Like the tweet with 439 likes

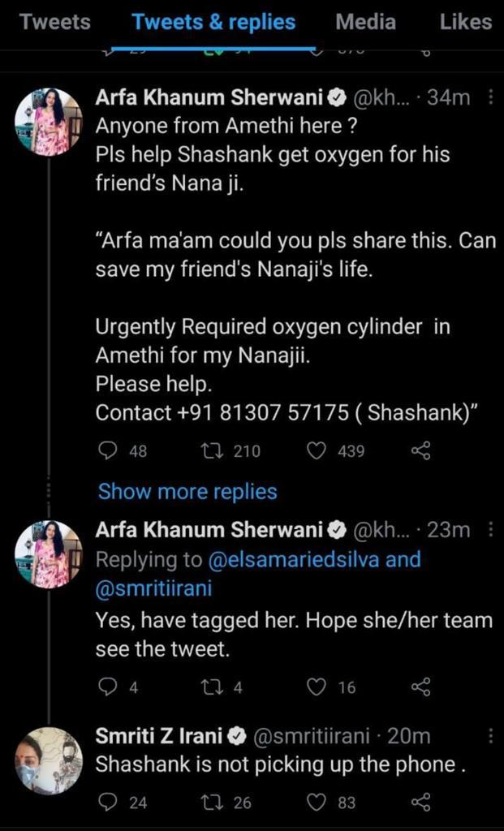pos(317,451)
